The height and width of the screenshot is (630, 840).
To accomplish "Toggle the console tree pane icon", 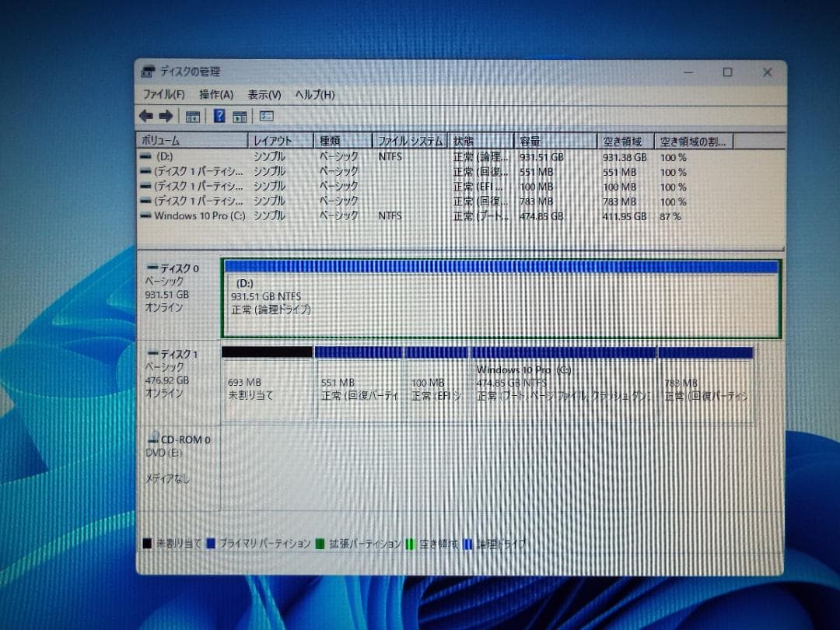I will [x=193, y=116].
